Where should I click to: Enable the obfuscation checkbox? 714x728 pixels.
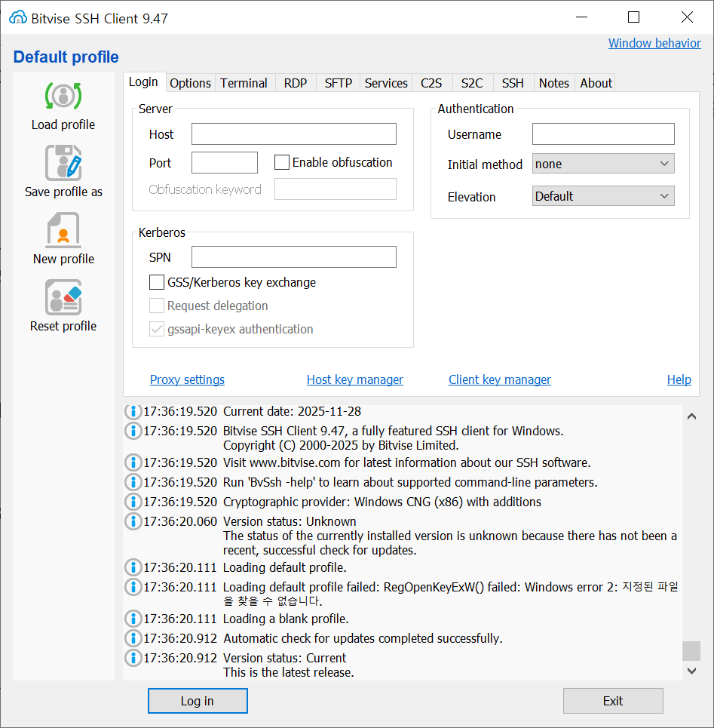coord(282,162)
